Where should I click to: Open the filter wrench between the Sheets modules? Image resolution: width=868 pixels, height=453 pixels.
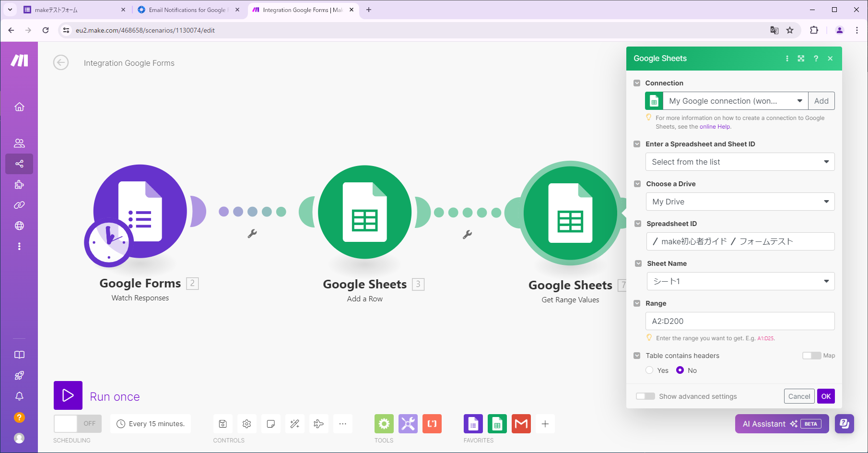pyautogui.click(x=468, y=235)
